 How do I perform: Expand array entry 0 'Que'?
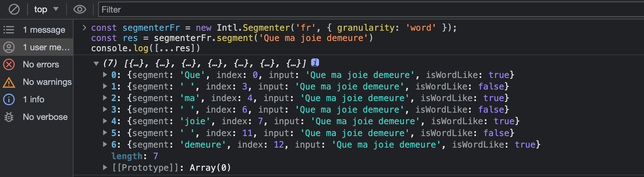105,75
